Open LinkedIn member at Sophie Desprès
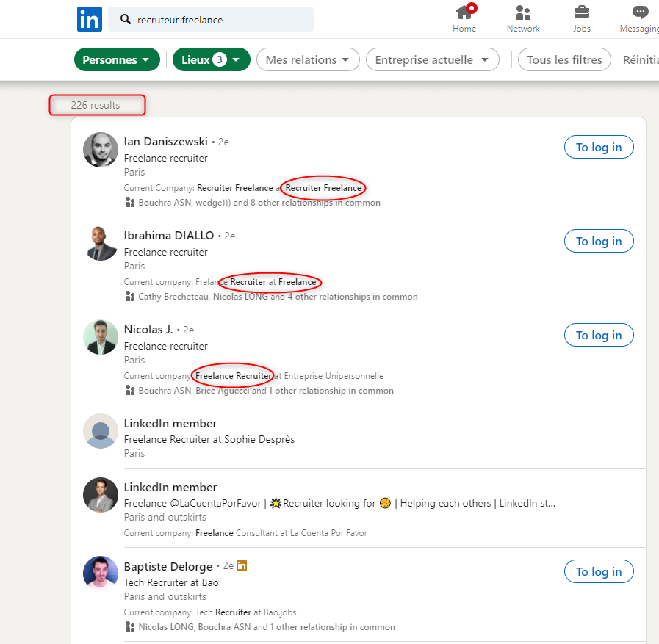 pos(170,424)
